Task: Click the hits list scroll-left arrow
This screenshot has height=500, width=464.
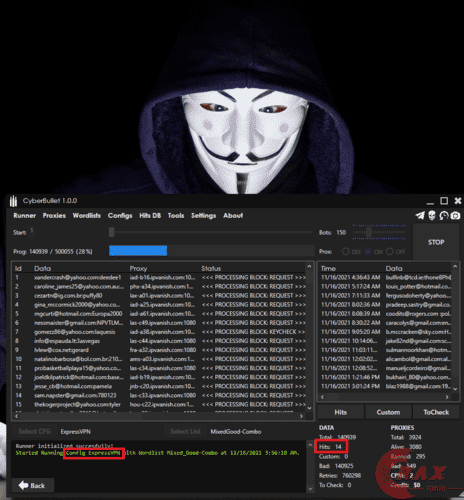Action: click(322, 397)
